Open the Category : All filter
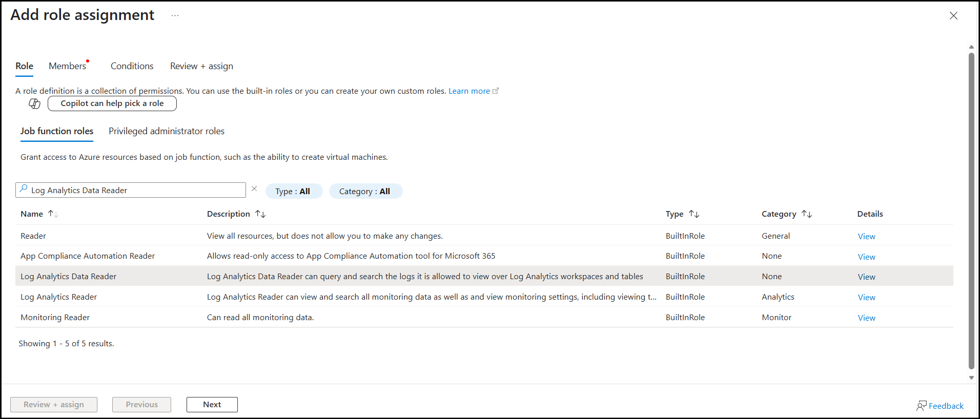 365,192
